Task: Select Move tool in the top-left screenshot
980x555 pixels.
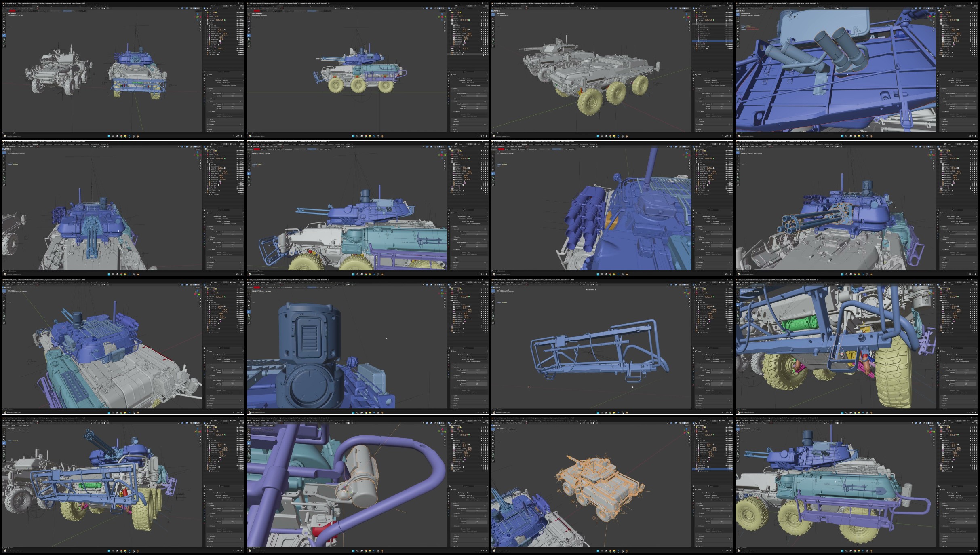Action: point(4,21)
